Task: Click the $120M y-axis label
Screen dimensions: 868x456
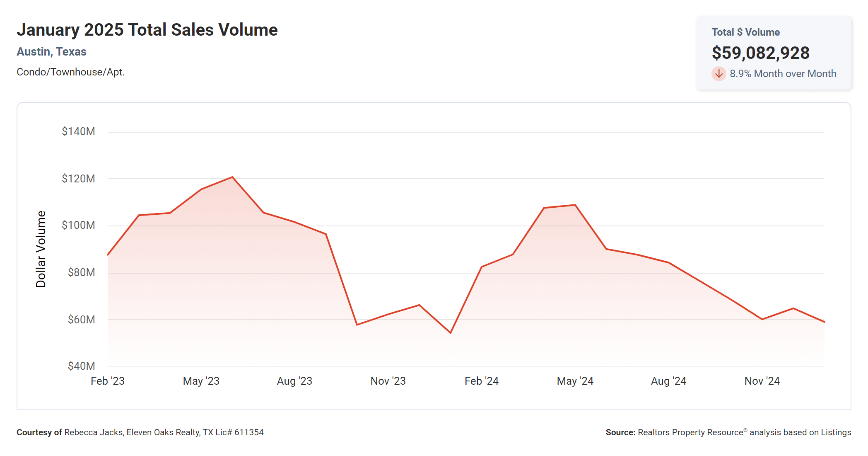Action: 78,179
